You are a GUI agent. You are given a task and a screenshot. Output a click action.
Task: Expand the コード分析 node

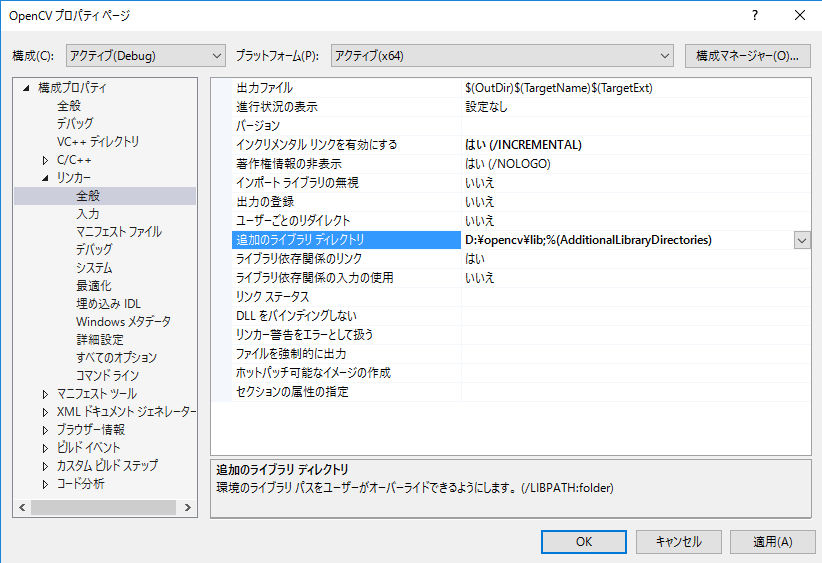coord(45,484)
